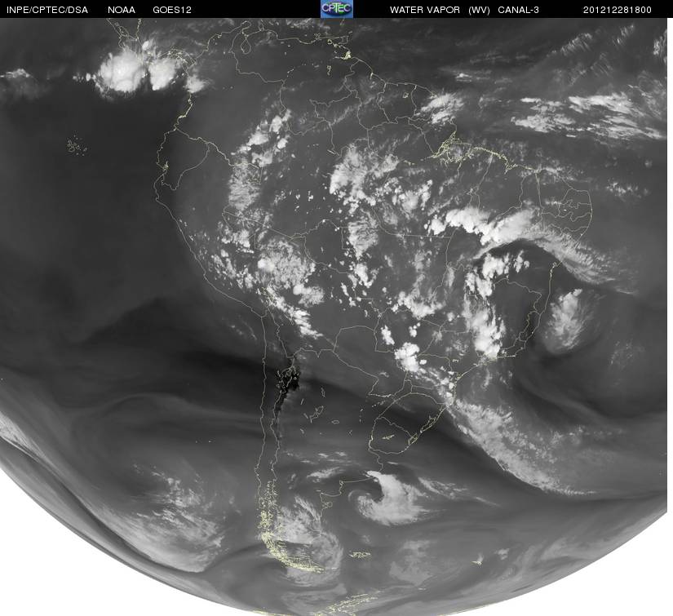Click the CPTEC logo in header
Image resolution: width=673 pixels, height=616 pixels.
tap(337, 9)
